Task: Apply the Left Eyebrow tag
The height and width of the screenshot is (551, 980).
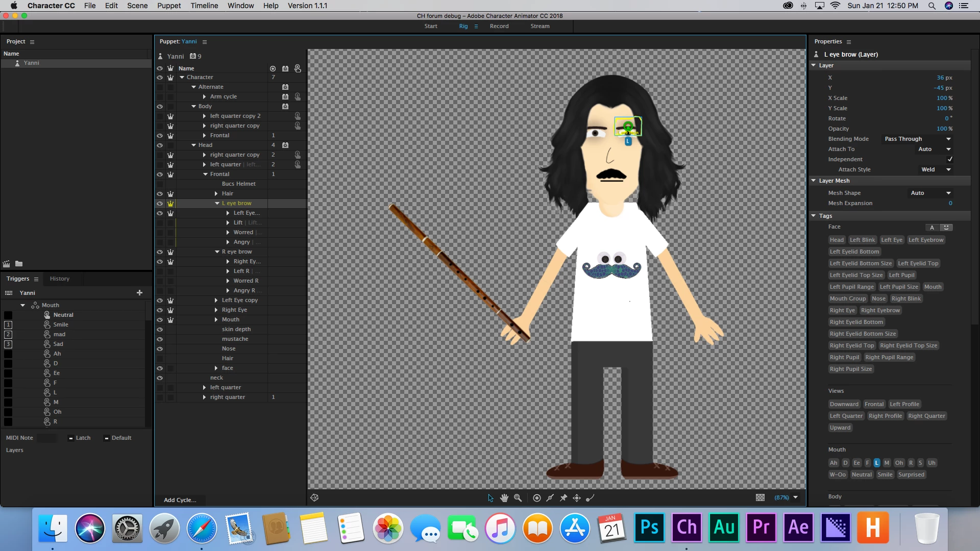Action: coord(925,240)
